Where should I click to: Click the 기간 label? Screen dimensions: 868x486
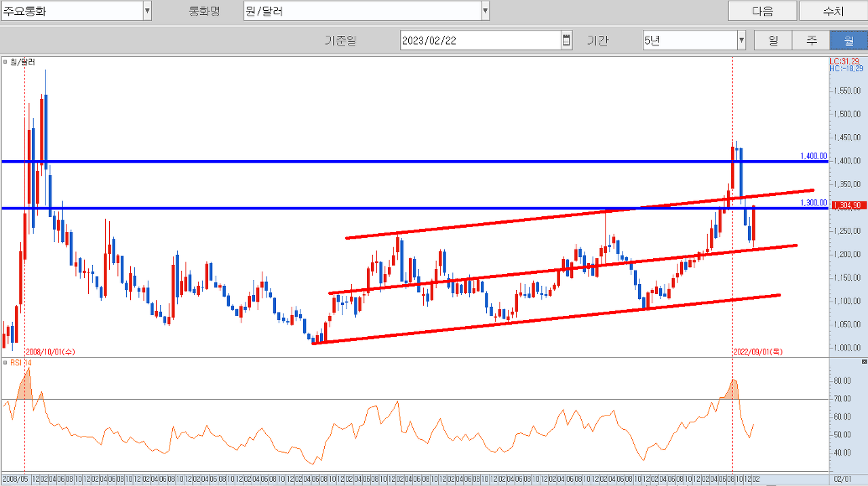click(x=597, y=40)
